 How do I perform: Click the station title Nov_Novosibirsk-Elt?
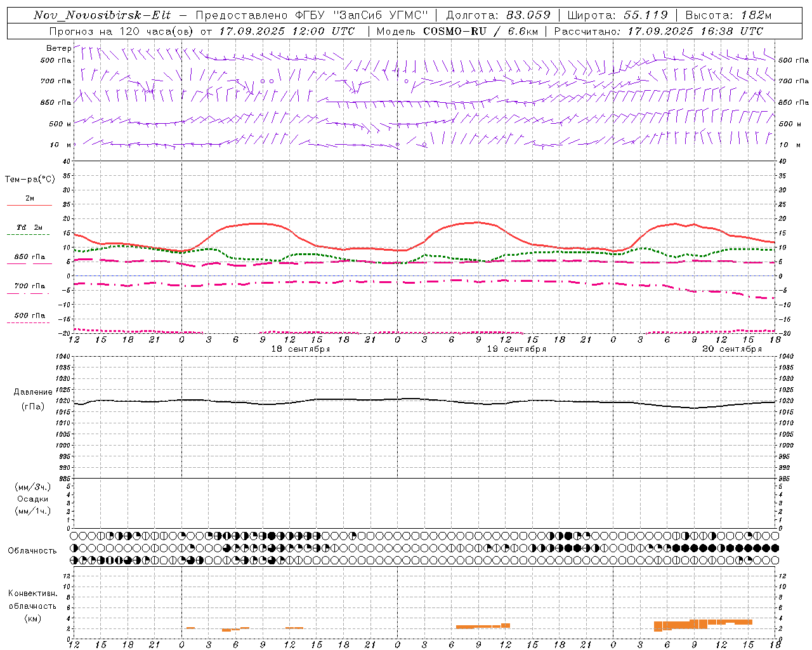pos(102,16)
